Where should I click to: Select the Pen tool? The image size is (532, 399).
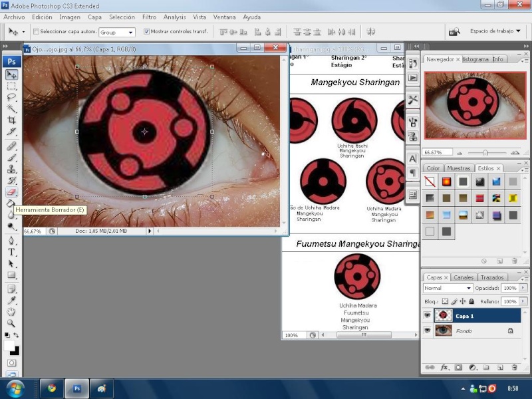pos(12,241)
